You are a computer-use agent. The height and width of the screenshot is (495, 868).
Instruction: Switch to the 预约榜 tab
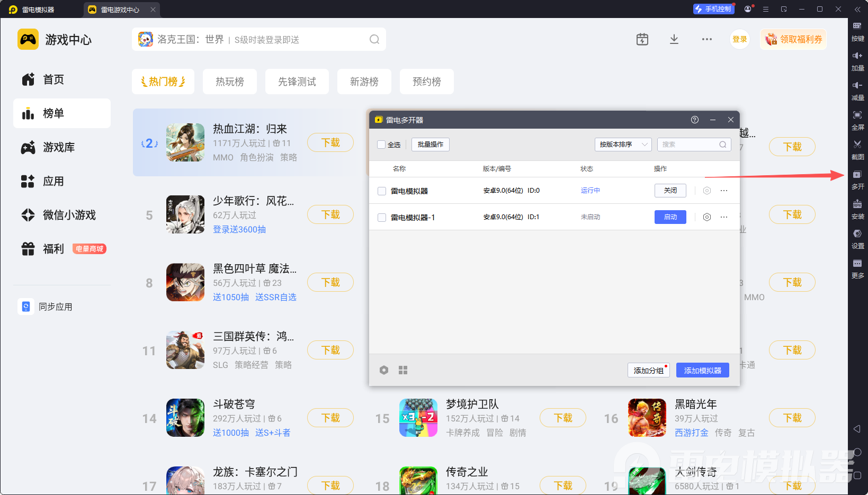click(x=427, y=82)
